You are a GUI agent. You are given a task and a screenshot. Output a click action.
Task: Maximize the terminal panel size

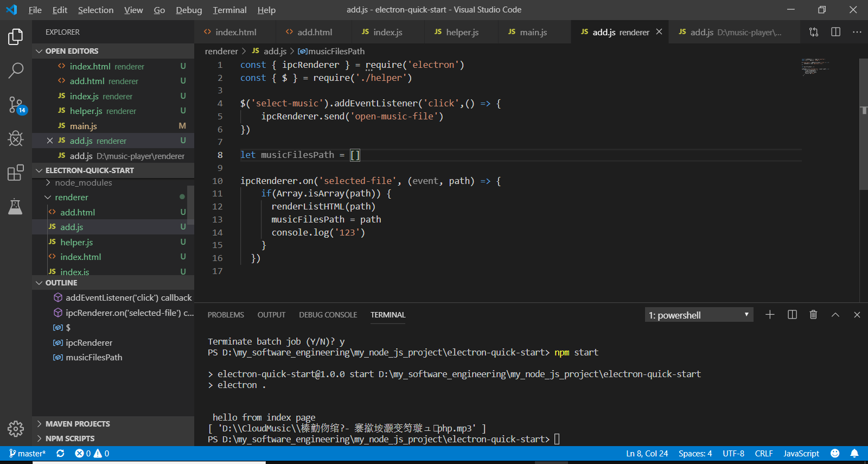(x=835, y=315)
